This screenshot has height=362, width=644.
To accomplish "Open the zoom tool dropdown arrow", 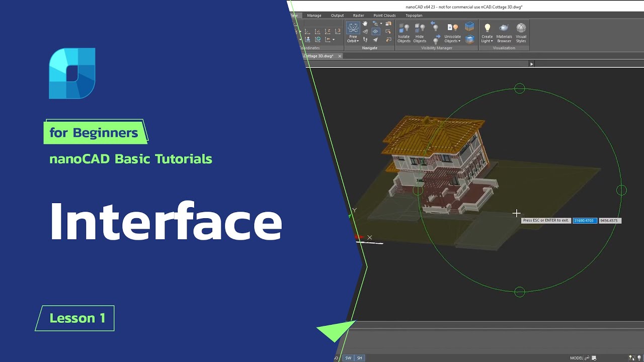I will [381, 23].
